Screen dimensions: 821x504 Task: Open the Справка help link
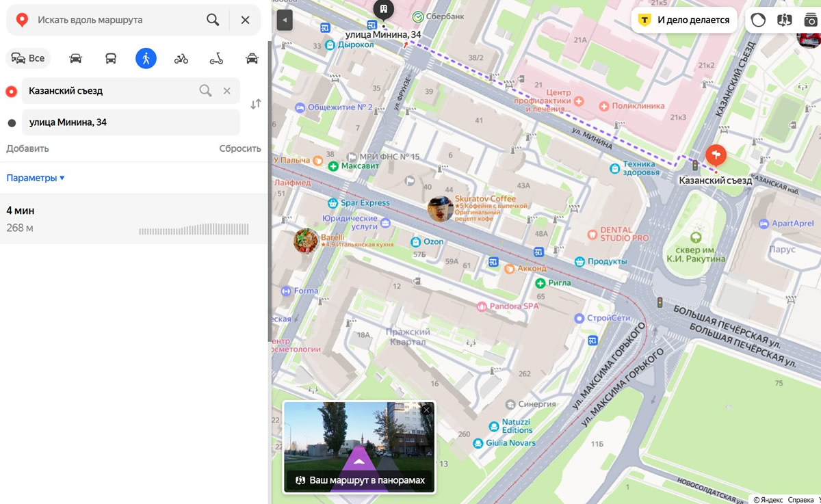800,500
